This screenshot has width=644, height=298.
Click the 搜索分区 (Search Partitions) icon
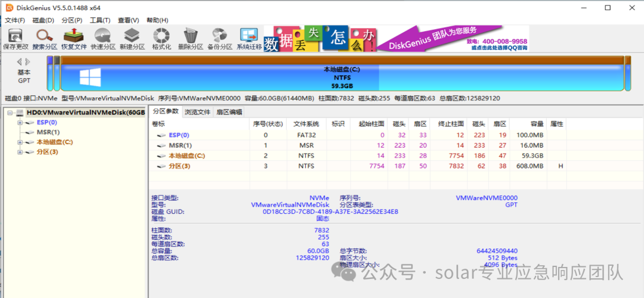(45, 38)
